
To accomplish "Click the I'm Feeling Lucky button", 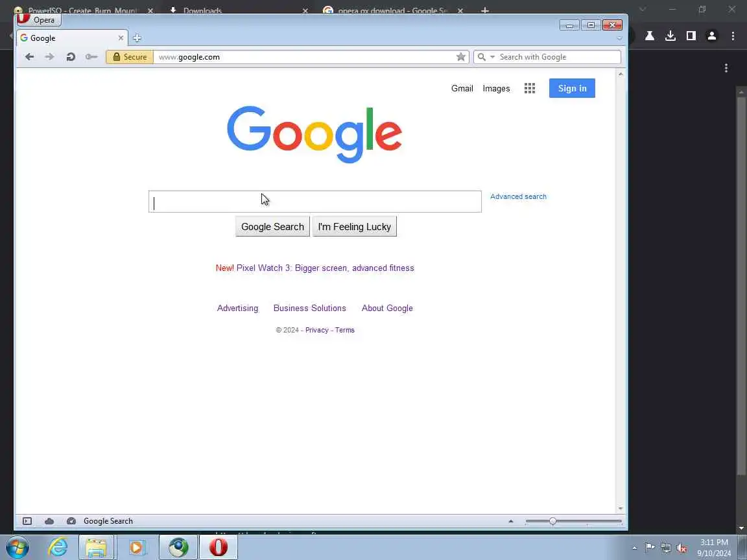I will (x=355, y=227).
